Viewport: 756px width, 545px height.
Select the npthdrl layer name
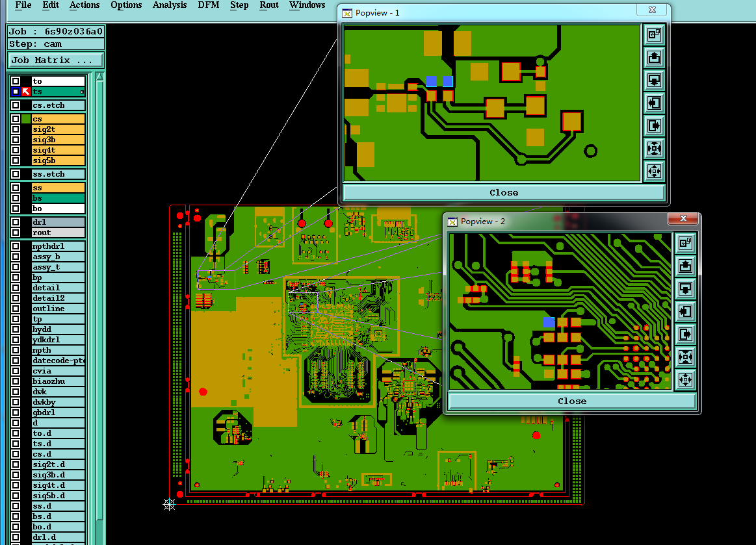[59, 246]
